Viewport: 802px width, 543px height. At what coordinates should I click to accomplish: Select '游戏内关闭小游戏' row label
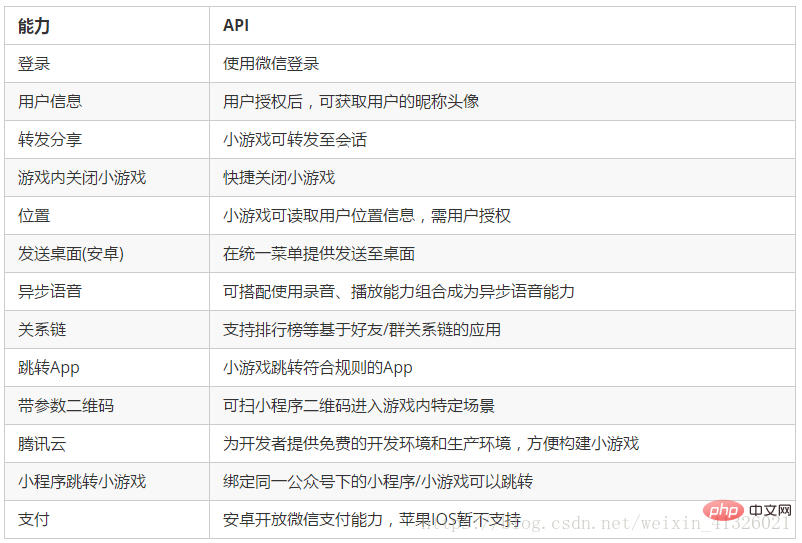tap(82, 177)
